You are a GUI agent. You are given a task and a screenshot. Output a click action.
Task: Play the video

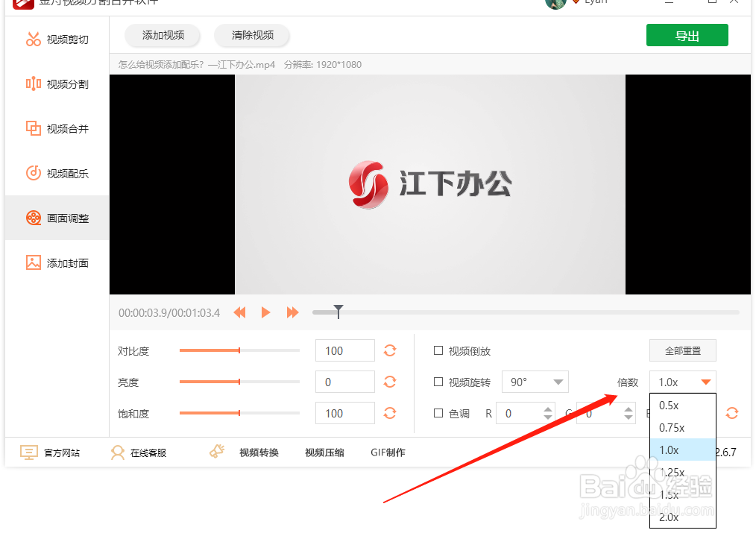click(265, 312)
